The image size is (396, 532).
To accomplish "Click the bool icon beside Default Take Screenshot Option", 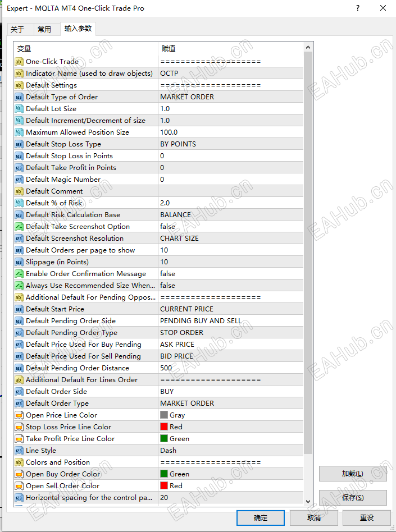I will (x=19, y=227).
